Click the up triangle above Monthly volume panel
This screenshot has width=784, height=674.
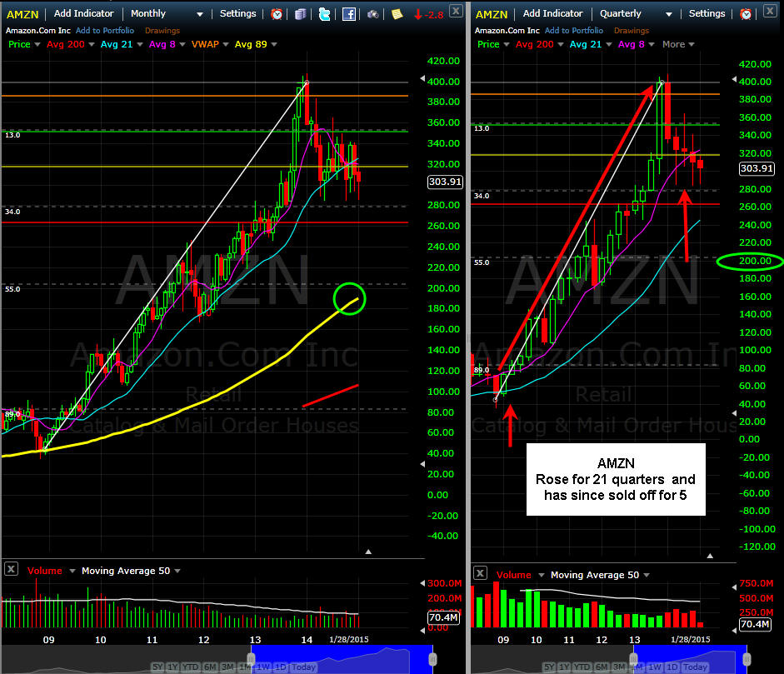368,552
